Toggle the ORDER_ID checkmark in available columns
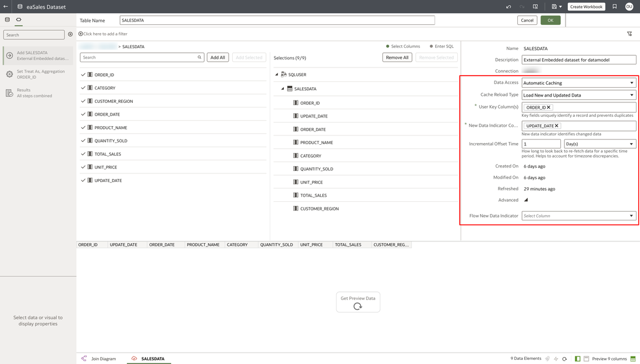Image resolution: width=640 pixels, height=364 pixels. [x=83, y=74]
